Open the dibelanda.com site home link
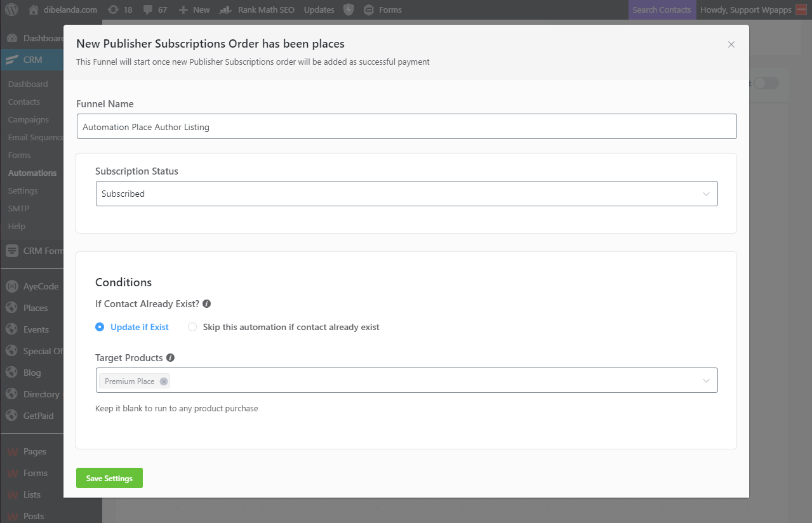The width and height of the screenshot is (812, 523). pyautogui.click(x=63, y=10)
